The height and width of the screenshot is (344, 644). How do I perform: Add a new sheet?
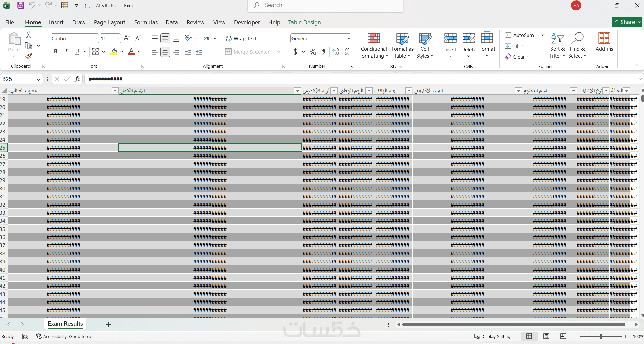(x=108, y=324)
